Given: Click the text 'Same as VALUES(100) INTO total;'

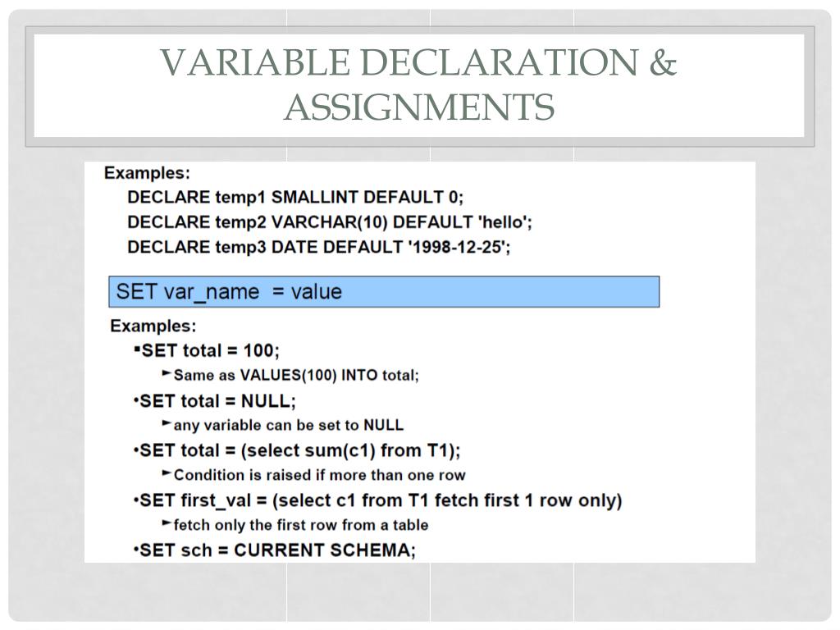Looking at the screenshot, I should click(296, 375).
